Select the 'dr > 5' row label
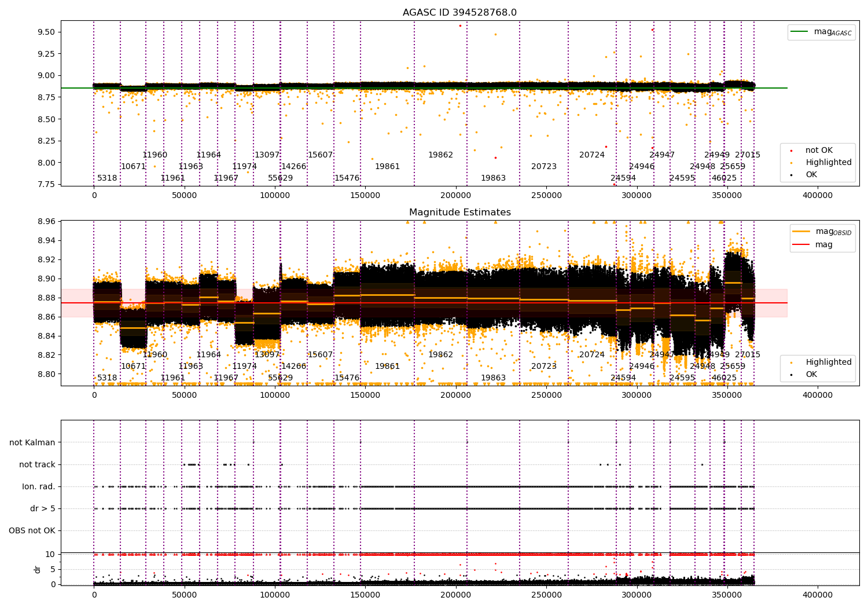Viewport: 868px width, 608px height. point(43,509)
